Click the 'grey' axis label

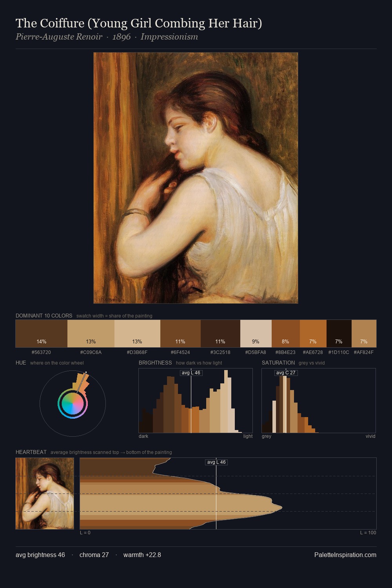(x=267, y=436)
